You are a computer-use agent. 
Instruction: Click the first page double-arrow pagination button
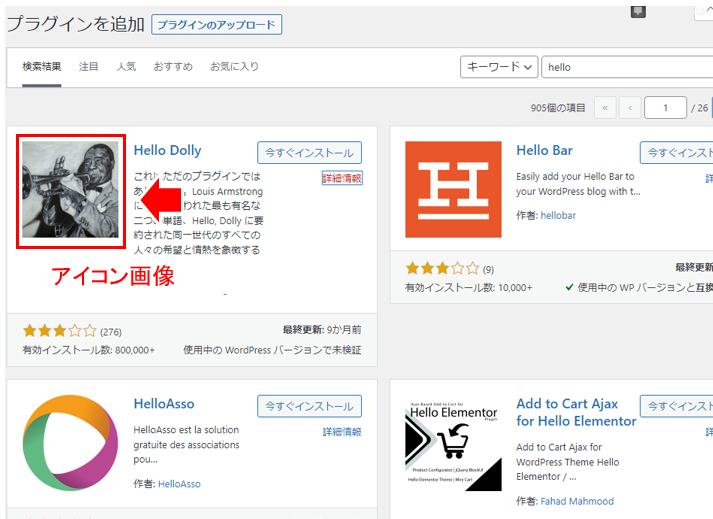pos(605,108)
